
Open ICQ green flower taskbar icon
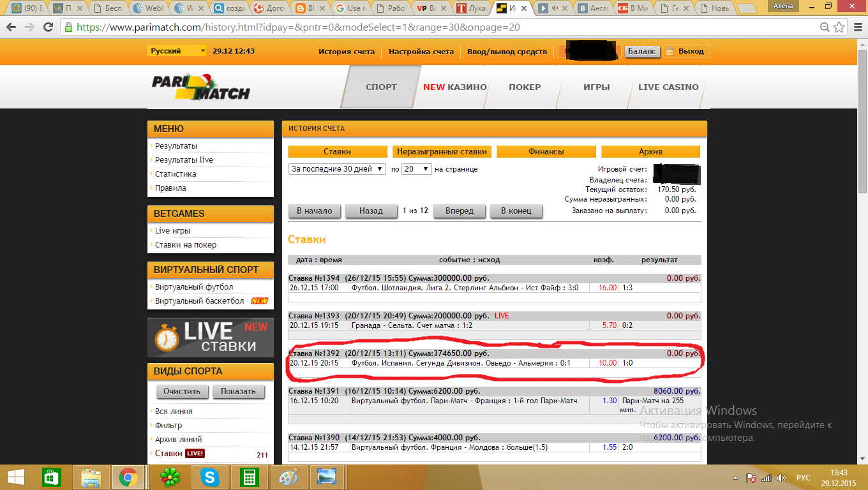pos(169,477)
